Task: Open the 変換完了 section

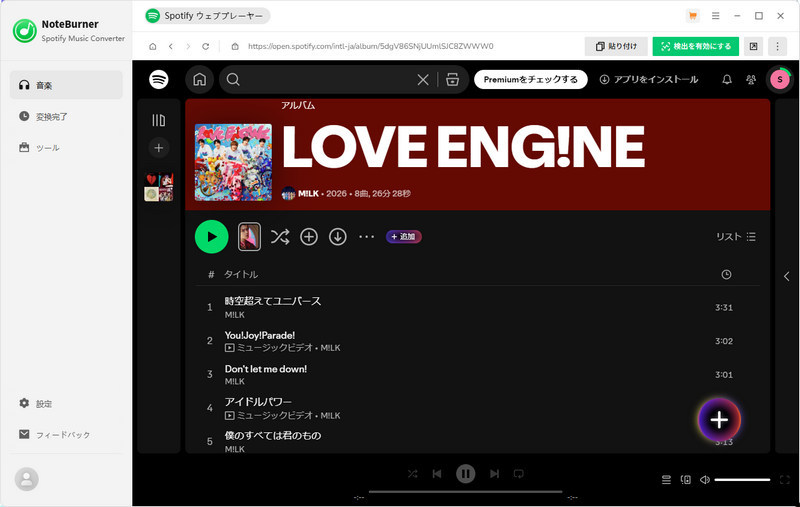Action: click(66, 116)
